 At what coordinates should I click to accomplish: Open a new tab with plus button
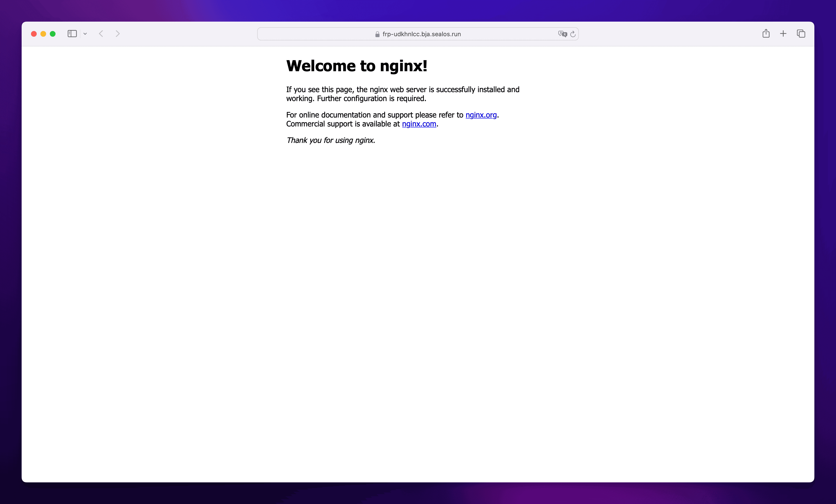point(783,34)
